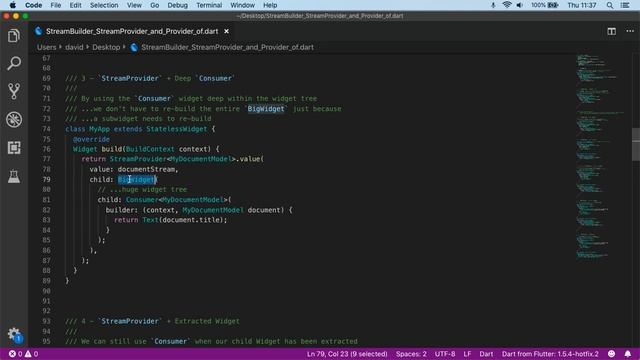Open the file name breadcrumb dropdown
640x360 pixels.
227,47
